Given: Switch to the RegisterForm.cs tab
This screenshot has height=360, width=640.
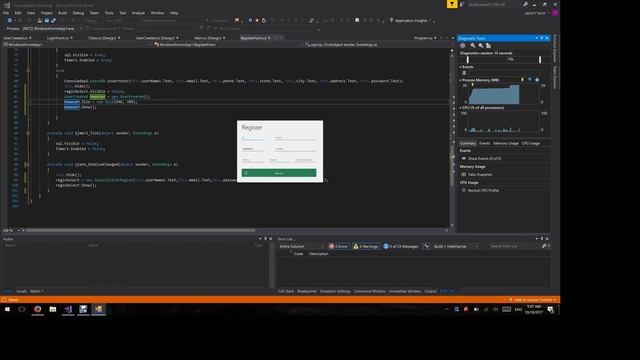Looking at the screenshot, I should [x=253, y=38].
